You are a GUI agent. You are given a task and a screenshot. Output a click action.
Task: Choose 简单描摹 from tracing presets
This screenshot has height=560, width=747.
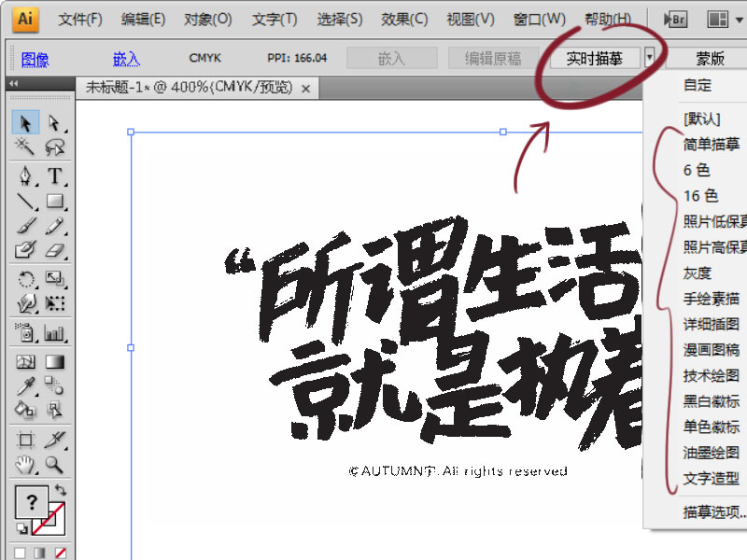tap(711, 144)
